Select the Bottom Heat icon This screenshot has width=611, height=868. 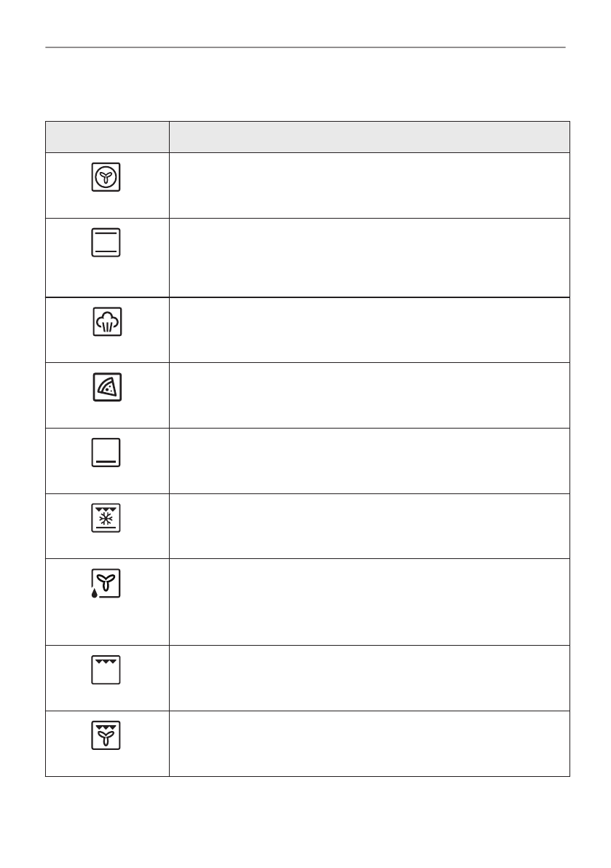coord(106,453)
